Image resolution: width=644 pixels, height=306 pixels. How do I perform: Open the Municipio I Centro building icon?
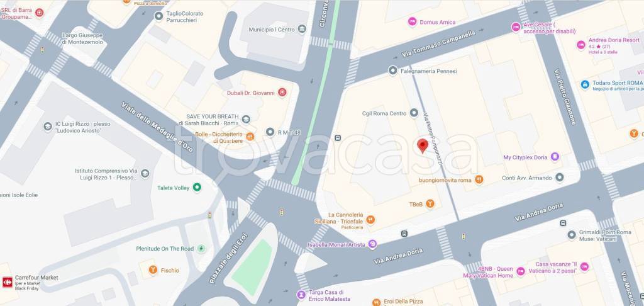click(x=302, y=29)
